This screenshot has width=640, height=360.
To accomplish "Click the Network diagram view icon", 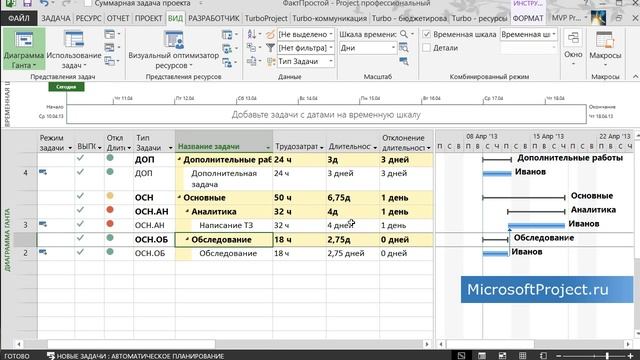I will point(109,35).
